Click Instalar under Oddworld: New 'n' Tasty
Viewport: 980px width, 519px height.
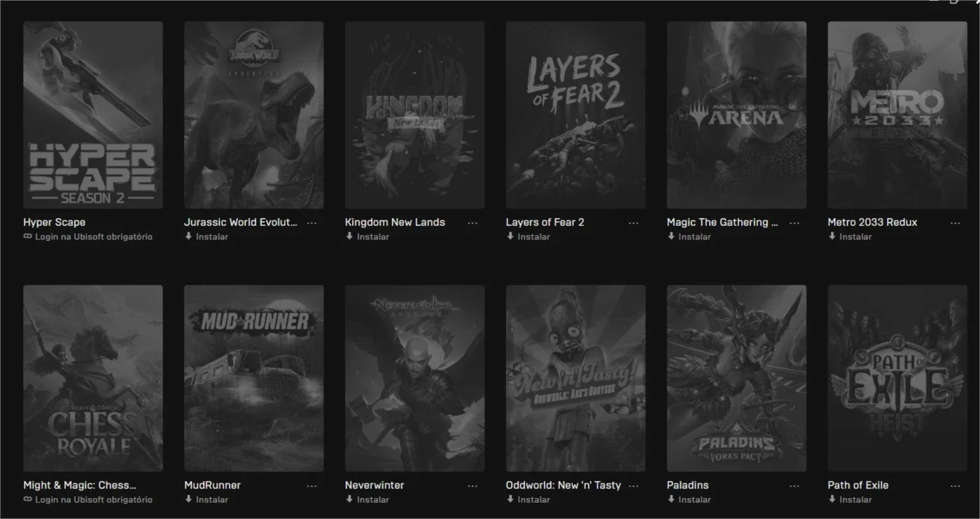534,499
